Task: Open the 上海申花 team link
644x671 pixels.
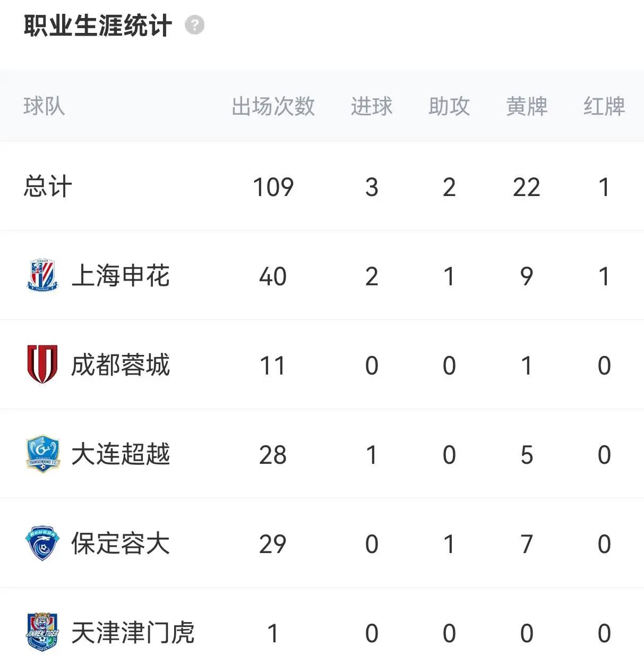Action: [121, 276]
